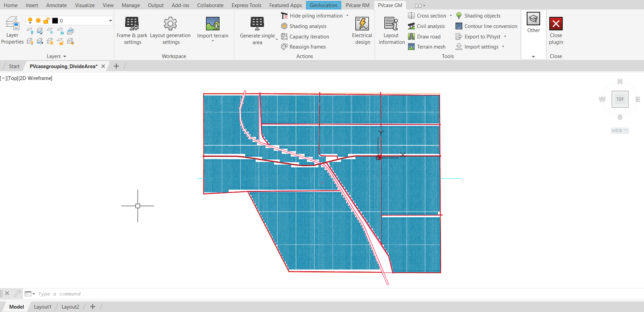Select the Import terrain tool
This screenshot has height=312, width=644.
click(213, 27)
